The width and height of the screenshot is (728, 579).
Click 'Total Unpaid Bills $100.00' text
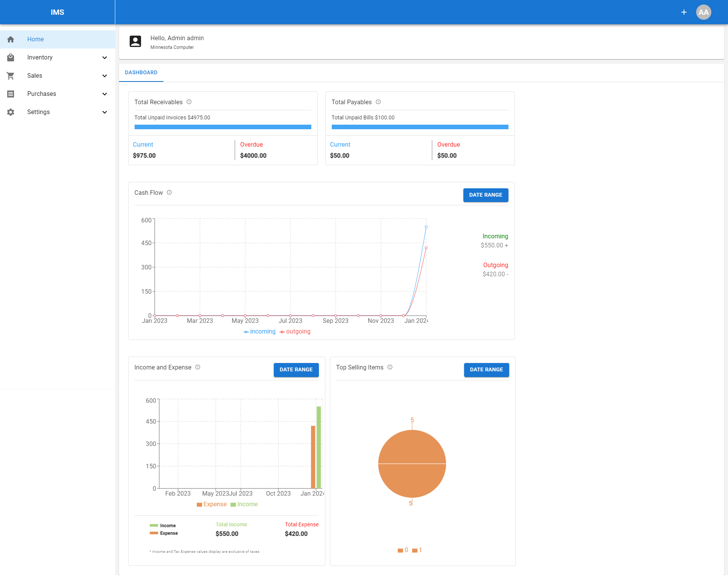[x=363, y=117]
